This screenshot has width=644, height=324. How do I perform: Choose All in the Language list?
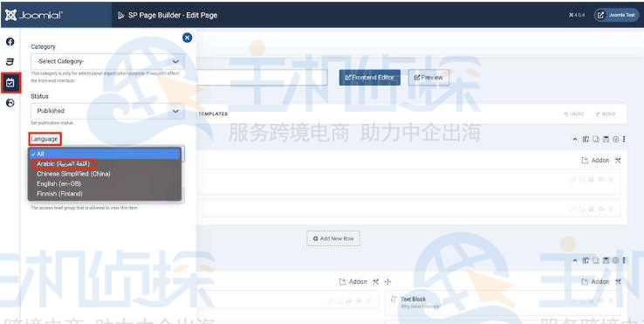(105, 154)
